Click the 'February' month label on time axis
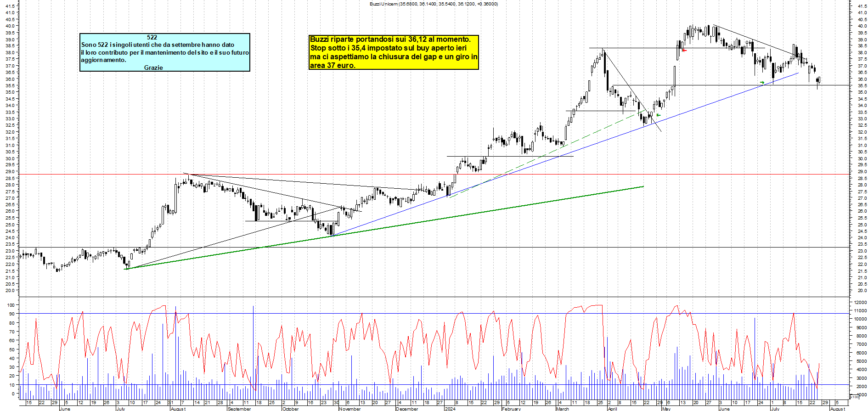Viewport: 868px width, 411px height. coord(511,409)
